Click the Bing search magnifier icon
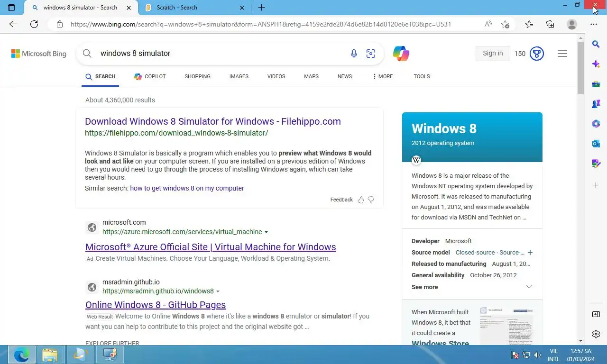The width and height of the screenshot is (607, 364). [x=87, y=54]
